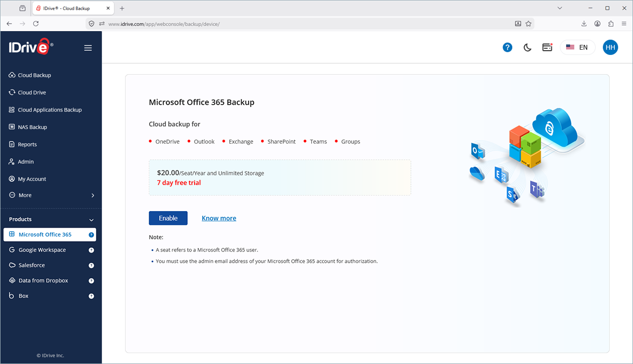
Task: Click the Microsoft Office 365 grid icon
Action: pos(12,234)
